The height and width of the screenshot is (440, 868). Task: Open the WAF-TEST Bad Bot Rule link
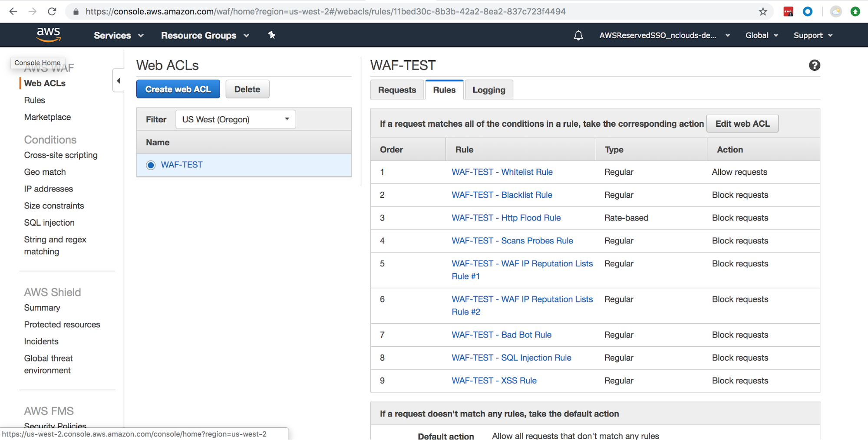point(502,335)
